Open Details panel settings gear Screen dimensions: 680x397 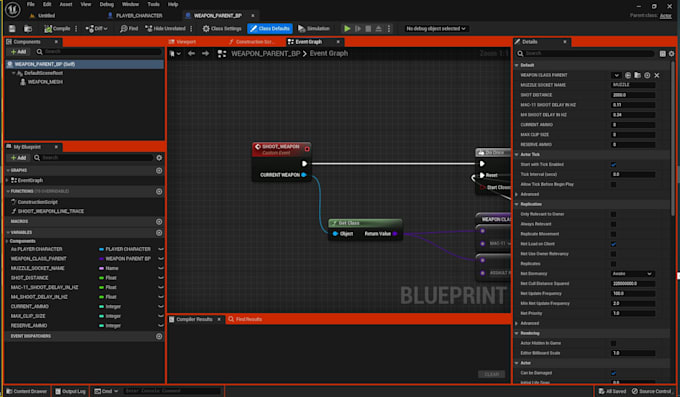(x=671, y=54)
